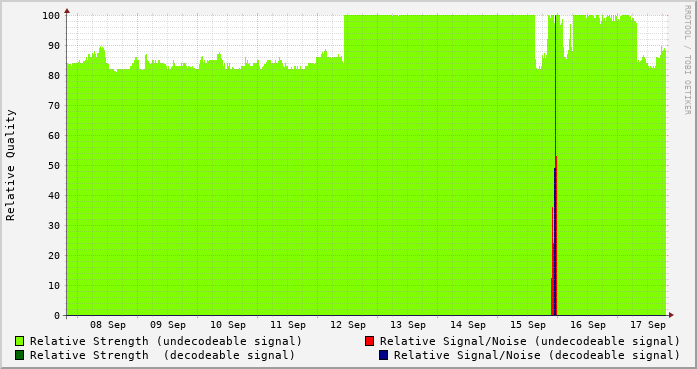Click the 13 Sep date label
Viewport: 697px width, 369px height.
(x=408, y=325)
